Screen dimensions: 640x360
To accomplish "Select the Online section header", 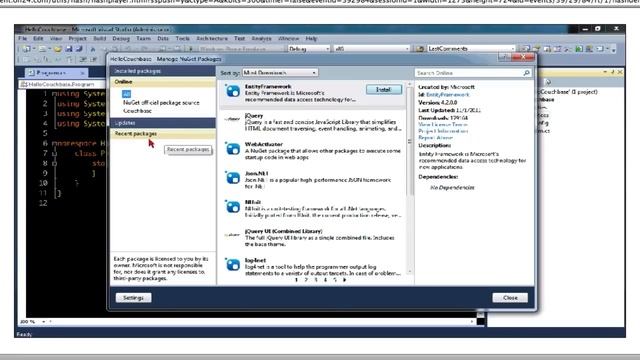I will tap(163, 82).
